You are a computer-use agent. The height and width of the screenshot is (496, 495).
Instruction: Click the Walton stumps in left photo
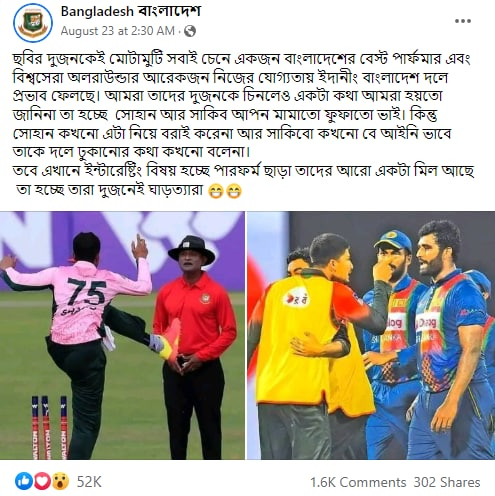pos(49,428)
